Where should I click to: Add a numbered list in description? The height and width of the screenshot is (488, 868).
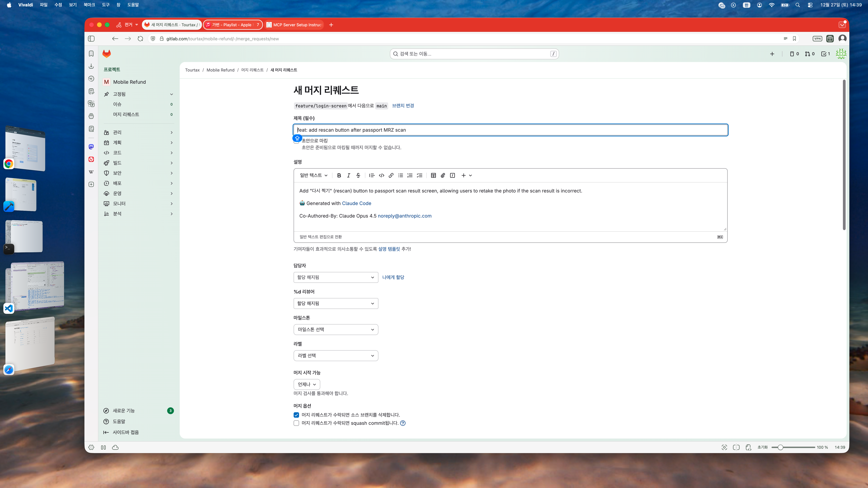point(410,176)
